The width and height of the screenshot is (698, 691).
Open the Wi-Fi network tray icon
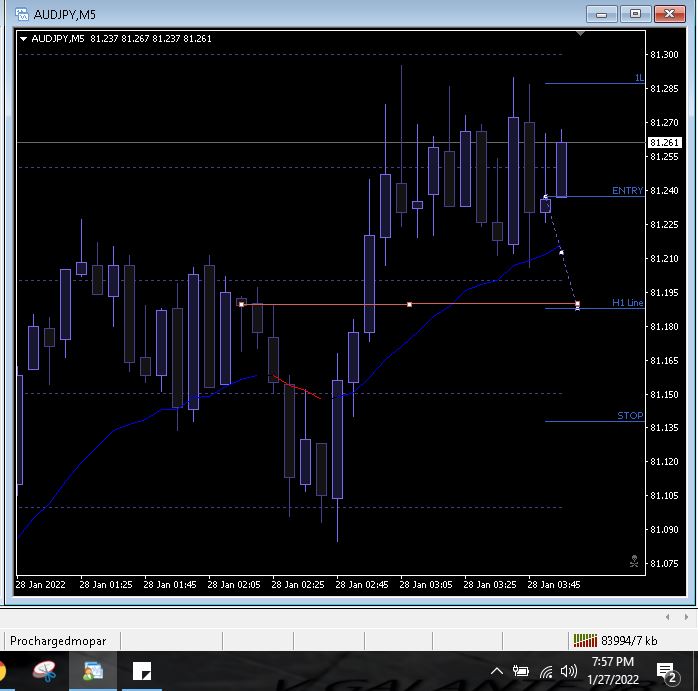click(546, 671)
